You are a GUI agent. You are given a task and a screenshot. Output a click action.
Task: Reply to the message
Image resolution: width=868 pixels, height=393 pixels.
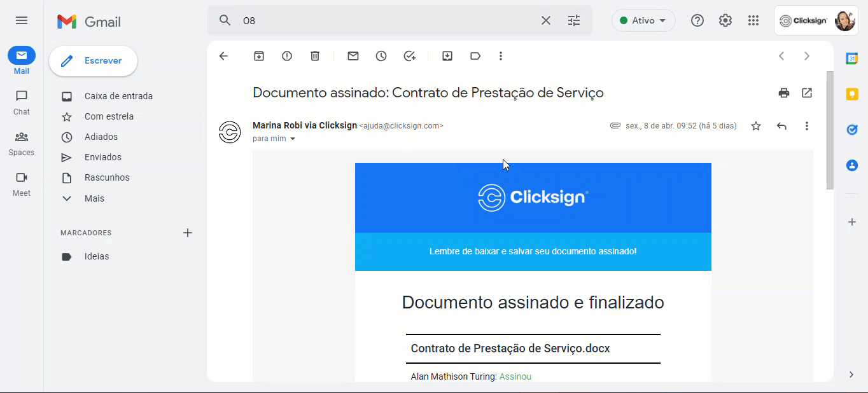781,126
